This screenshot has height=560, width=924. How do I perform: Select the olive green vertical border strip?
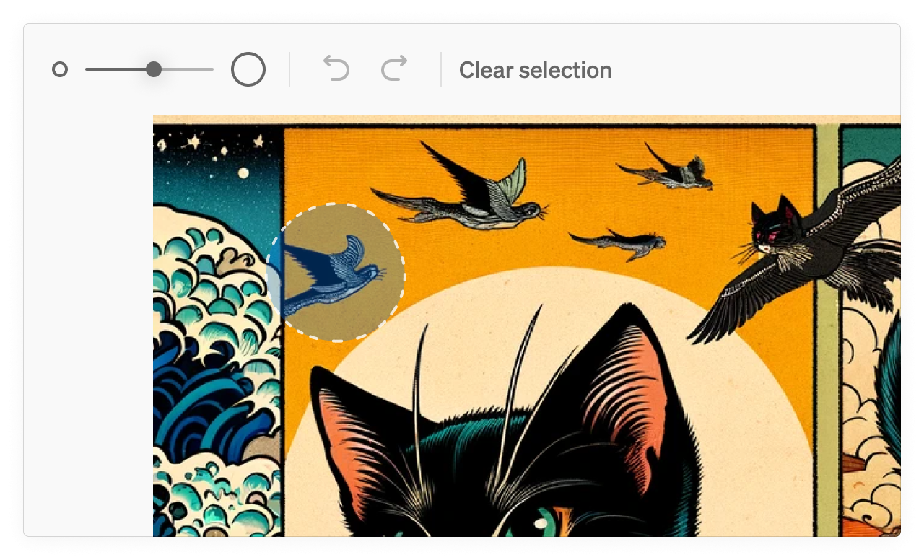point(827,331)
